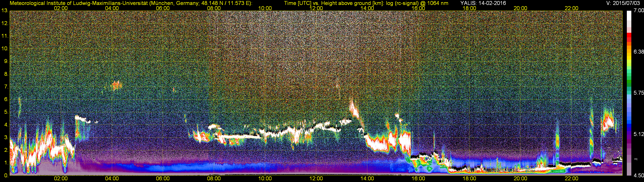
Task: Click the 3. height axis label
Action: coord(6,137)
